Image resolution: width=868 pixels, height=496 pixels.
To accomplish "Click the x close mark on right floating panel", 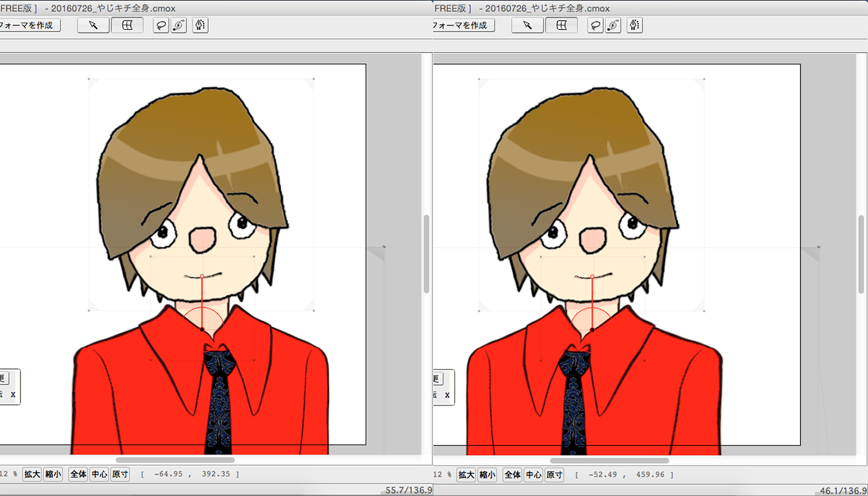I will point(447,395).
